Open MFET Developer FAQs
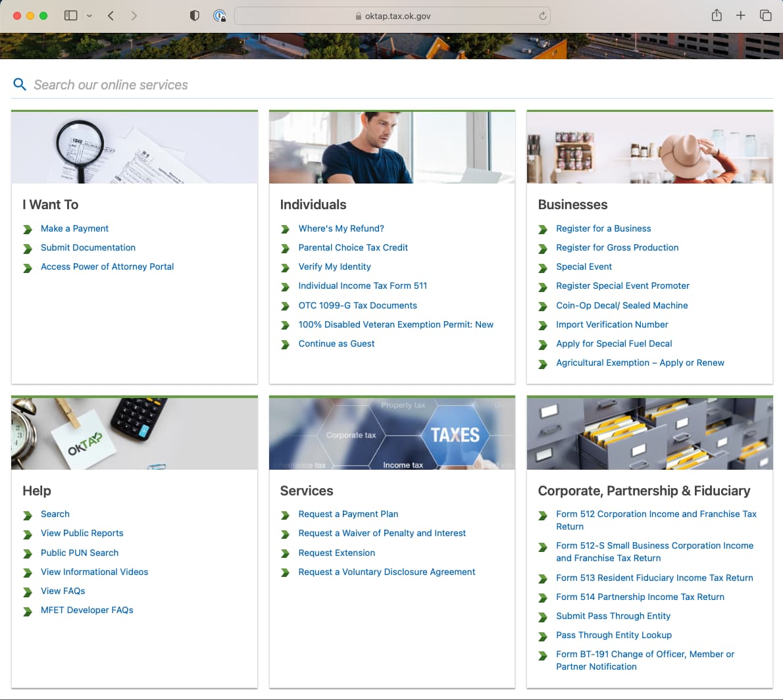 coord(87,610)
